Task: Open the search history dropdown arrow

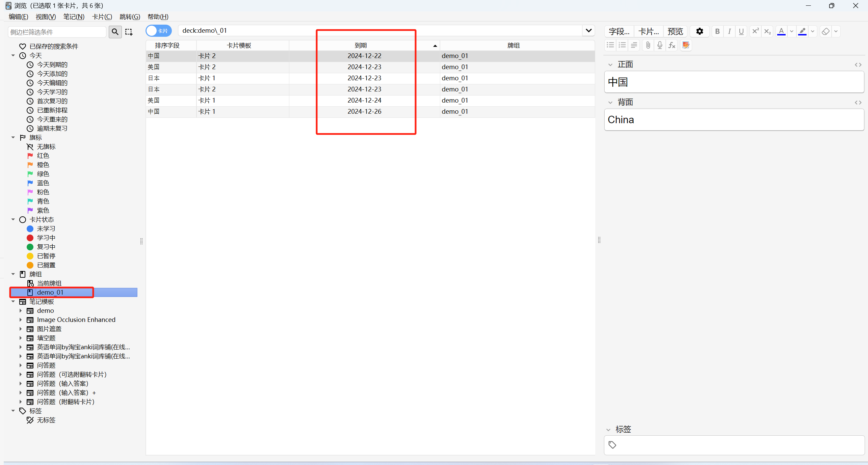Action: point(588,31)
